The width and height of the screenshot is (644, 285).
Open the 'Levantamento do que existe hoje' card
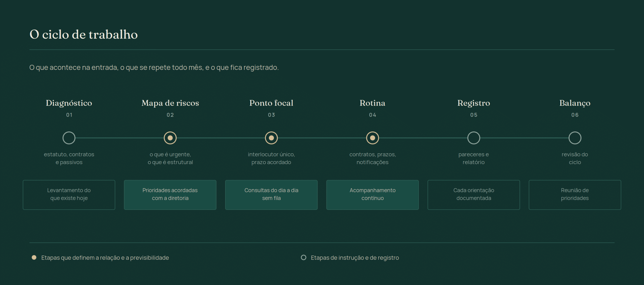[x=69, y=195]
